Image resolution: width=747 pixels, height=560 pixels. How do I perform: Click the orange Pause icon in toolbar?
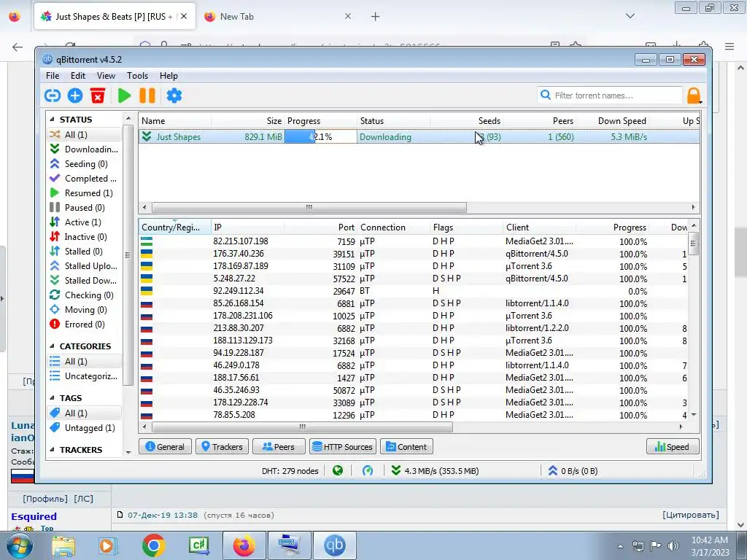pos(147,96)
